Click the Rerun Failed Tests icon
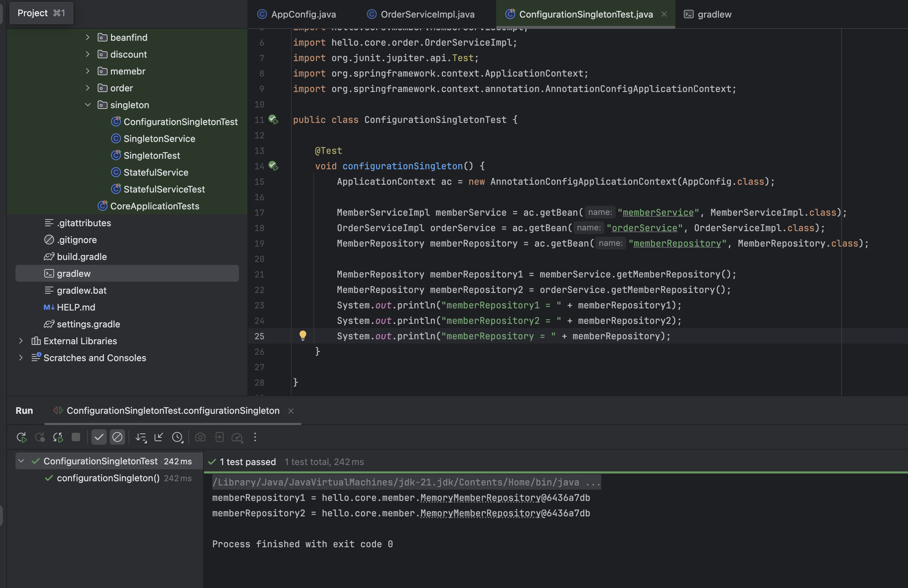This screenshot has width=908, height=588. 40,437
